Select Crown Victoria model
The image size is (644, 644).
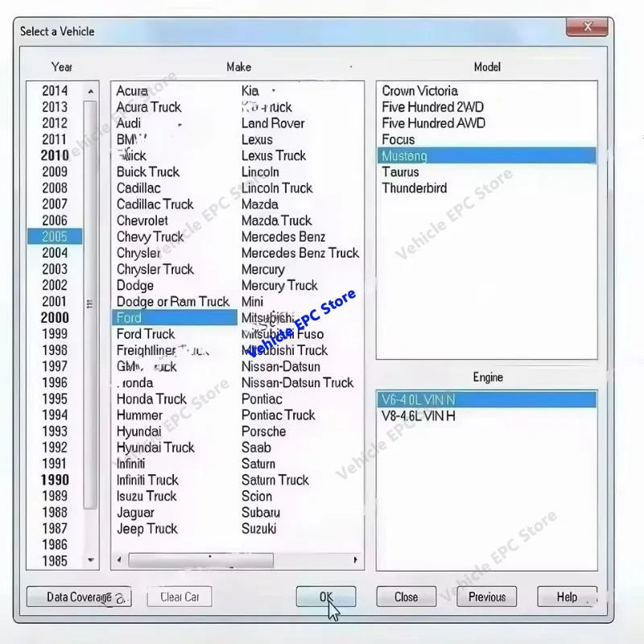click(419, 91)
